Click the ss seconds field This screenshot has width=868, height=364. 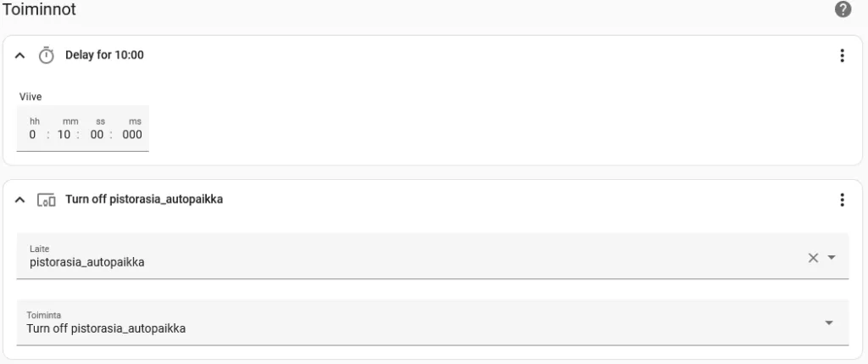[x=97, y=135]
